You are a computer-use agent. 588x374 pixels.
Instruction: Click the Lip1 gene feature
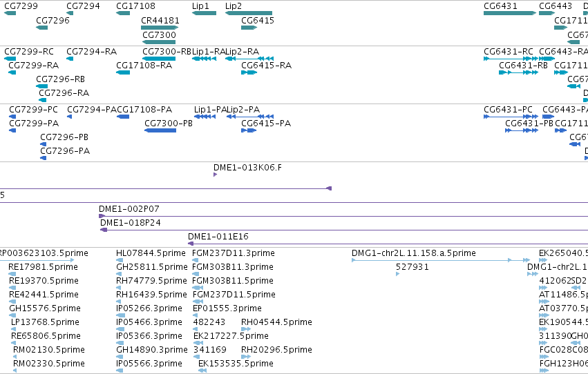pyautogui.click(x=204, y=13)
